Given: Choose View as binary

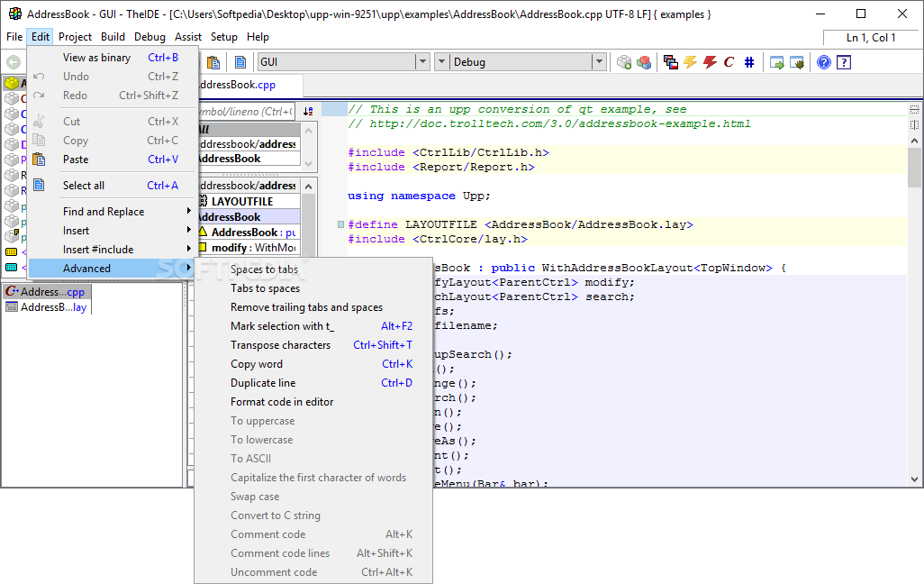Looking at the screenshot, I should tap(113, 57).
